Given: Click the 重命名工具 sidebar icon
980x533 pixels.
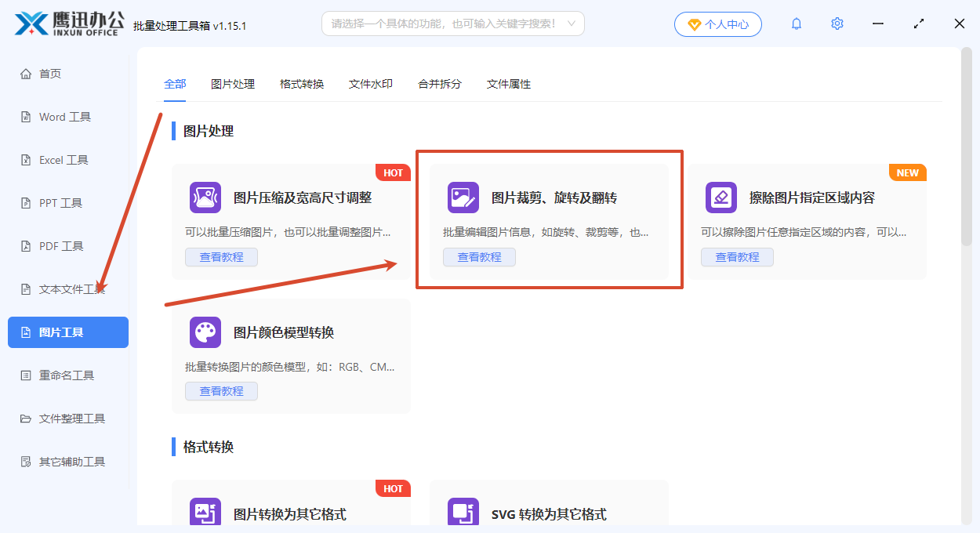Looking at the screenshot, I should 25,375.
